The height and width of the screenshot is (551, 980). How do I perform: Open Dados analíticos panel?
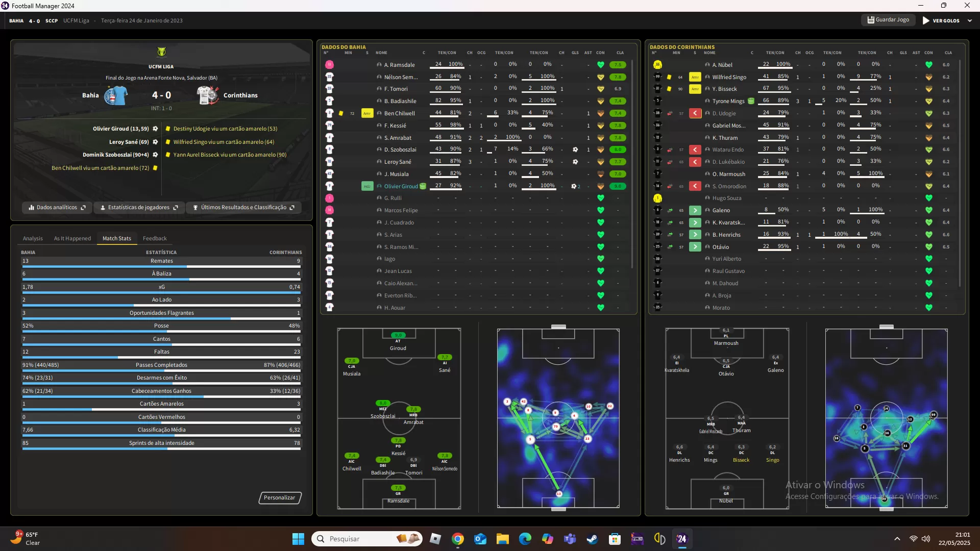pyautogui.click(x=57, y=208)
